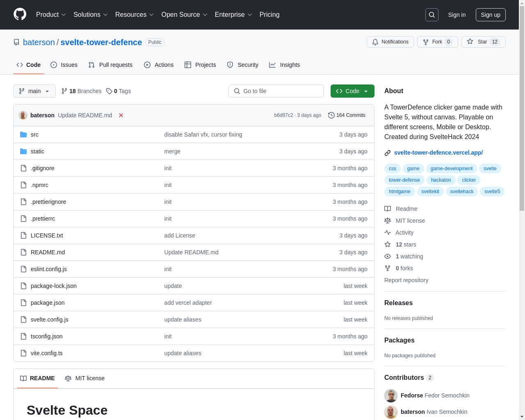Click the failed status X icon
Screen dimensions: 525x420
pyautogui.click(x=121, y=115)
